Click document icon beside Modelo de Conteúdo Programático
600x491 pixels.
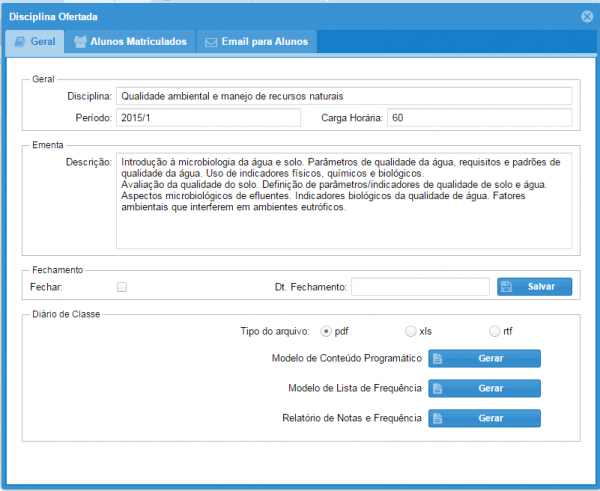click(440, 359)
